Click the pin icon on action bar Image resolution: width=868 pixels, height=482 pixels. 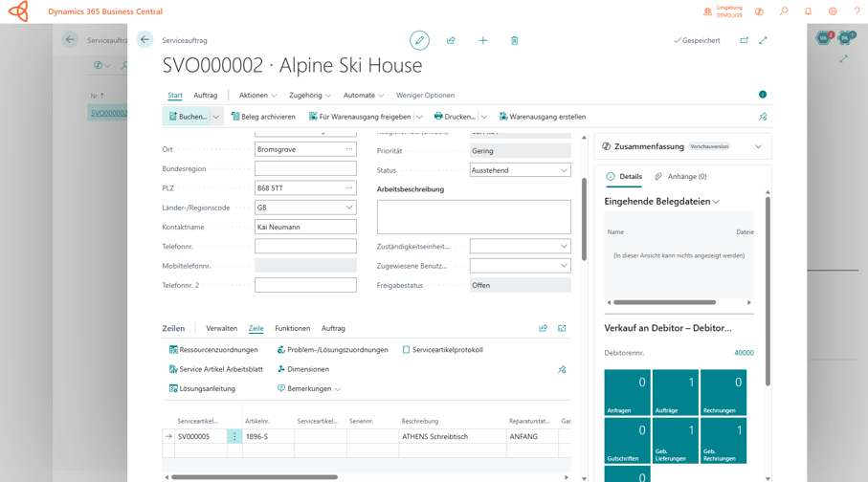click(x=763, y=117)
